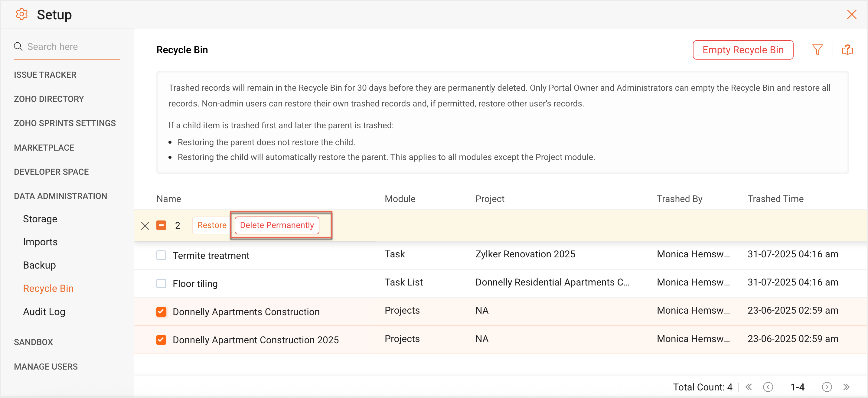Go to the first page arrow
The height and width of the screenshot is (398, 868).
[x=749, y=387]
